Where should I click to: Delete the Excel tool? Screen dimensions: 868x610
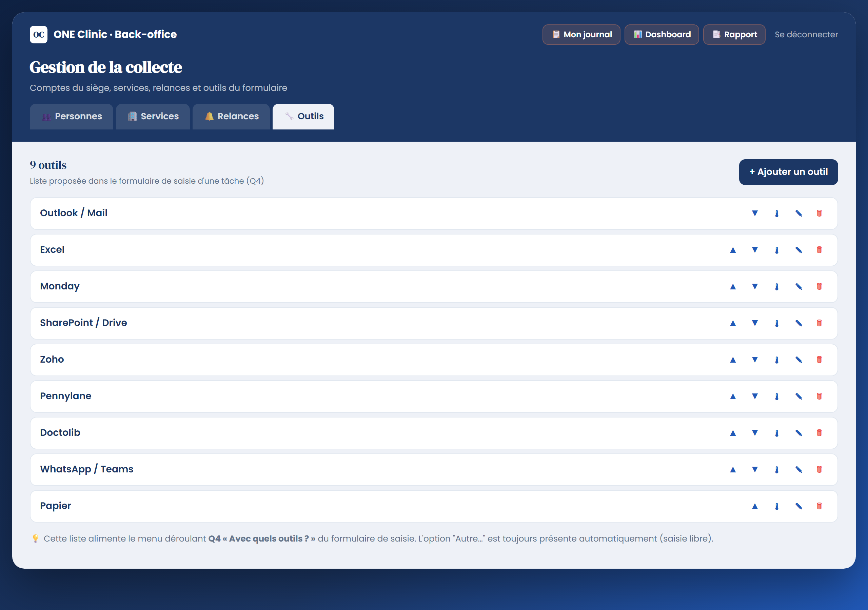point(819,250)
